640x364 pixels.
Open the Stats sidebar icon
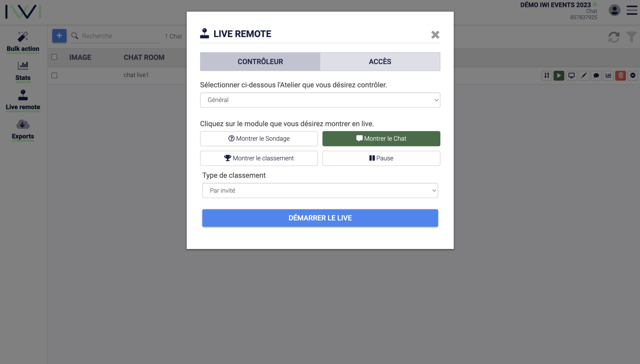tap(23, 71)
